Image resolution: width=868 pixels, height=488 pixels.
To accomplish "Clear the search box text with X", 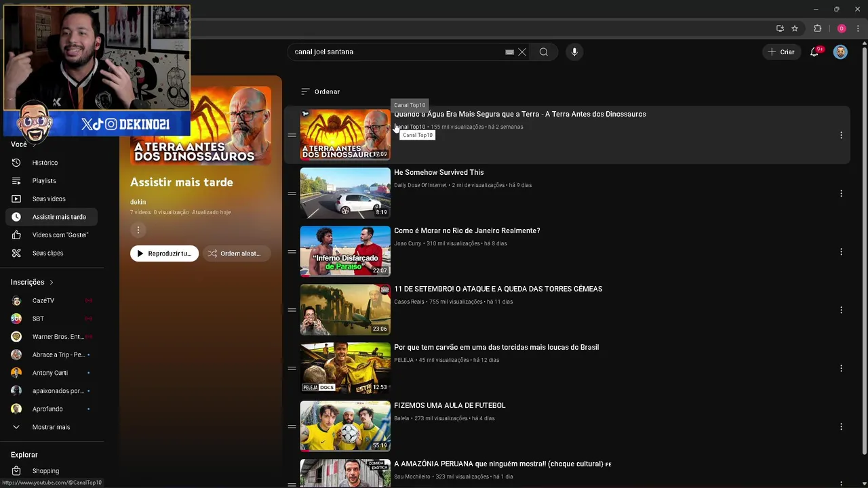I will pos(522,52).
